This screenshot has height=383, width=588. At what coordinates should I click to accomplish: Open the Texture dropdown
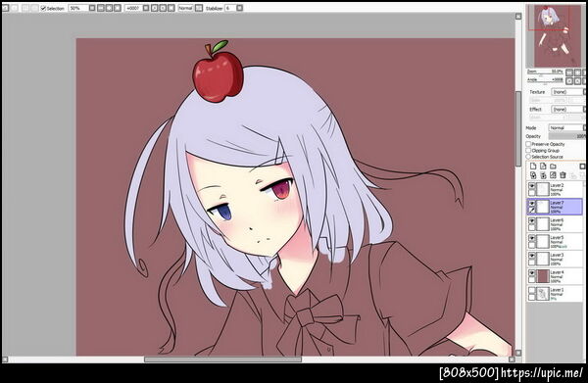[x=568, y=92]
